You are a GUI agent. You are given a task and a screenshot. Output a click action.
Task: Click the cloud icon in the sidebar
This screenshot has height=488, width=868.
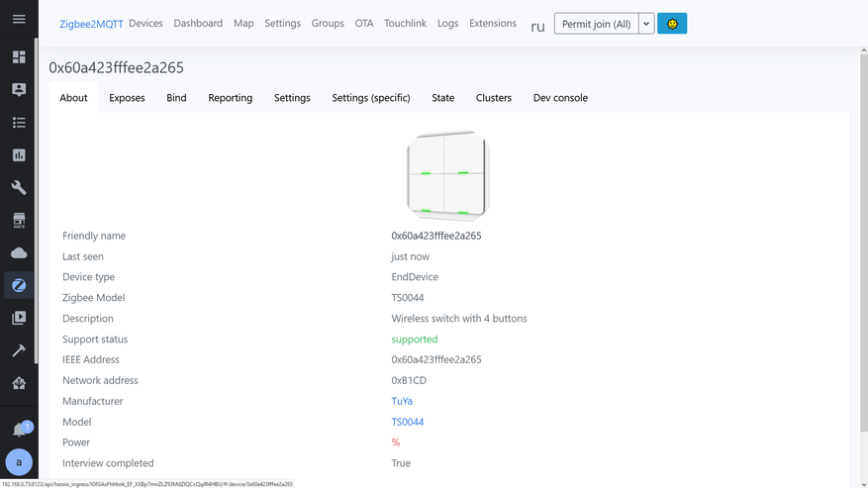(x=19, y=252)
